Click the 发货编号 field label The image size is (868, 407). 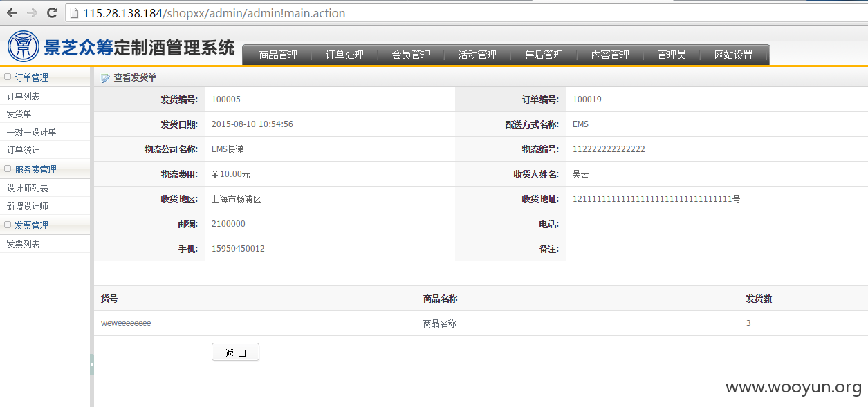(x=179, y=100)
